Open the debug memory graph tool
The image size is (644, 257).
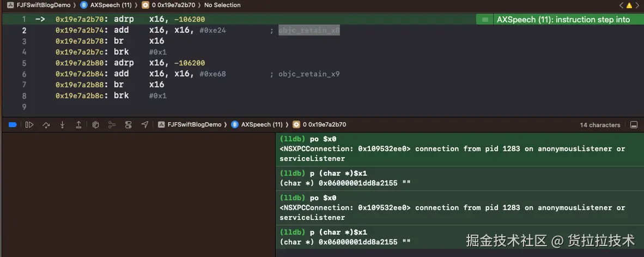(x=112, y=125)
